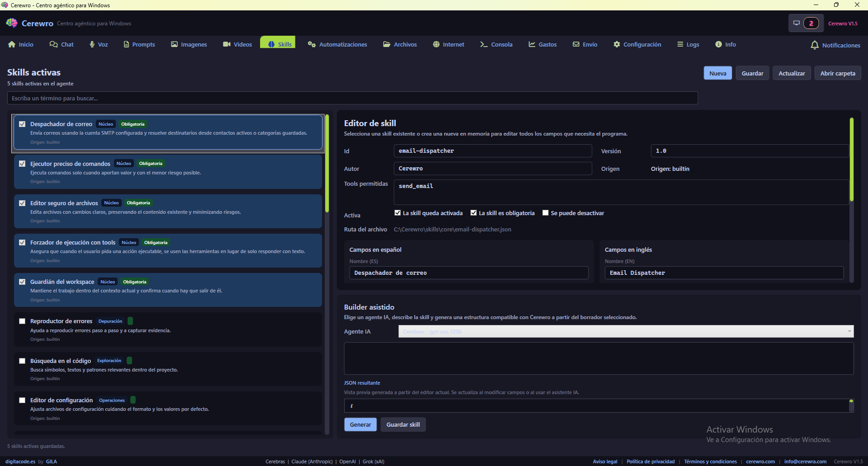Click the Notificaciones bell icon
Viewport: 868px width, 466px height.
[x=815, y=45]
